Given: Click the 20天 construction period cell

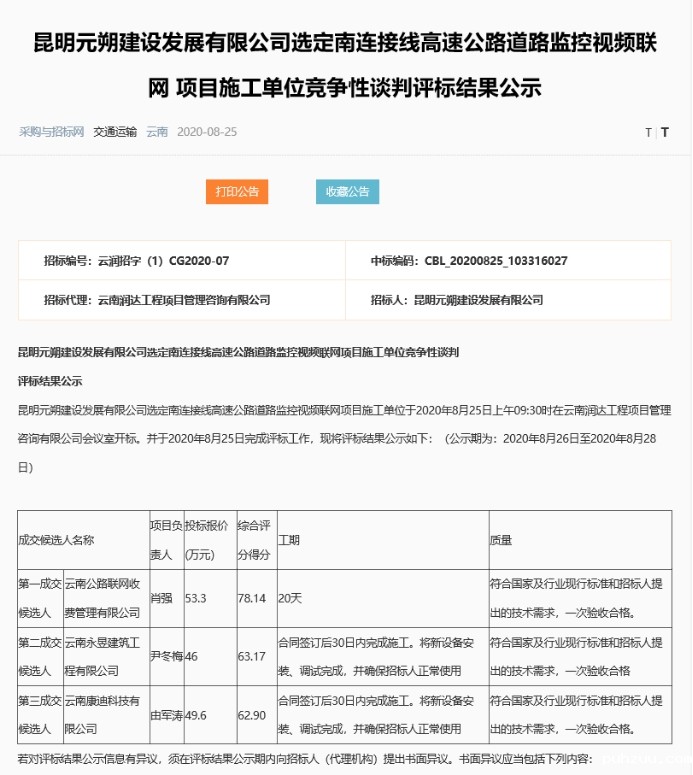Looking at the screenshot, I should coord(290,597).
